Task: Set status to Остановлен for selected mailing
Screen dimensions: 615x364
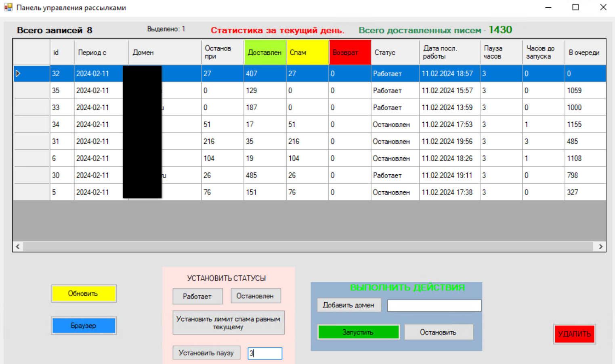Action: (x=256, y=295)
